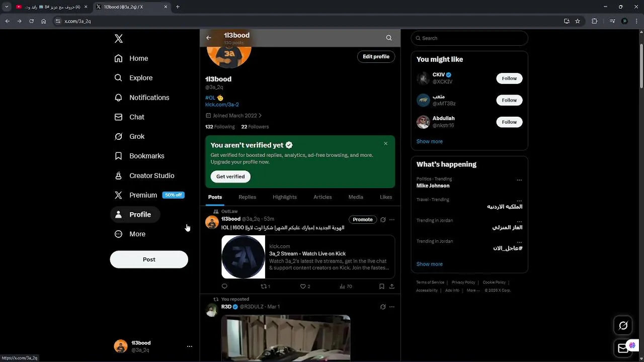This screenshot has width=644, height=362.
Task: Open more options on first post
Action: (x=392, y=220)
